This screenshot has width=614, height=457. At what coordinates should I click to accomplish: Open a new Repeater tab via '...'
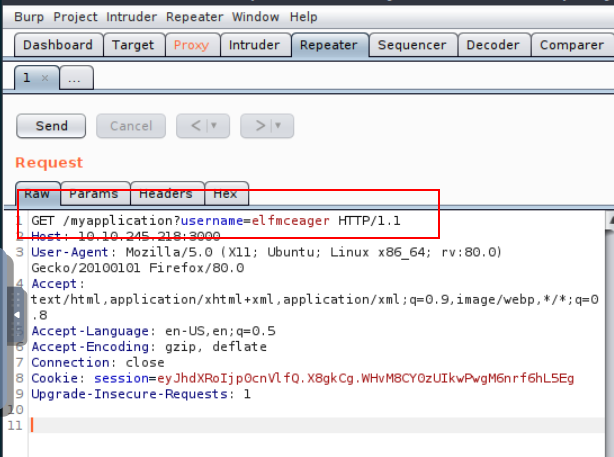coord(76,78)
